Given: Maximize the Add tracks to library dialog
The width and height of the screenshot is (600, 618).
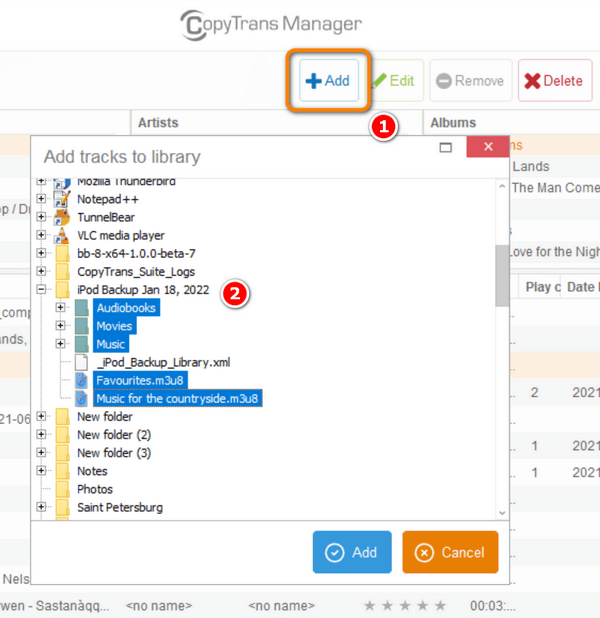Looking at the screenshot, I should coord(445,147).
